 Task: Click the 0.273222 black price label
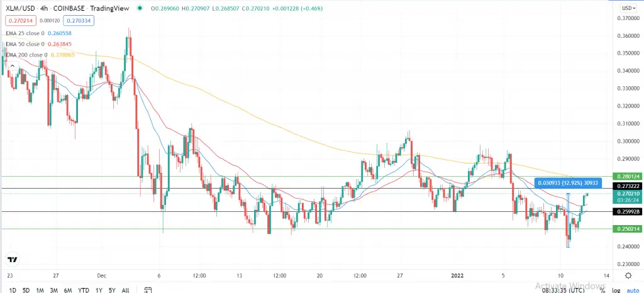(626, 186)
